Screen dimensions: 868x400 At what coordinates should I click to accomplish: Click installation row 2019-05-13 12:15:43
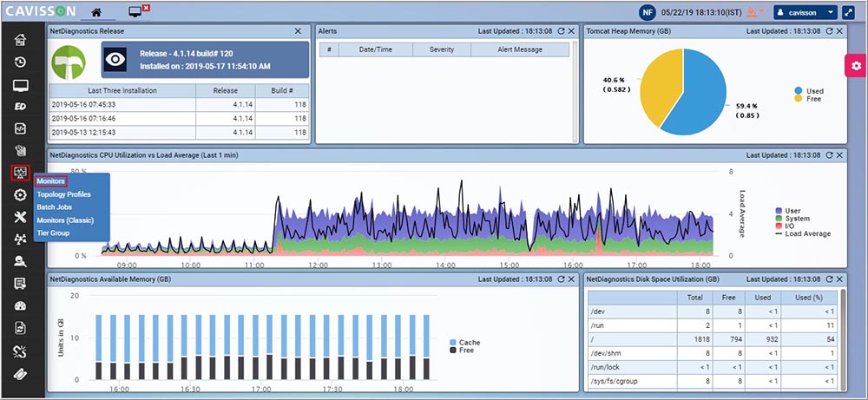[x=179, y=133]
